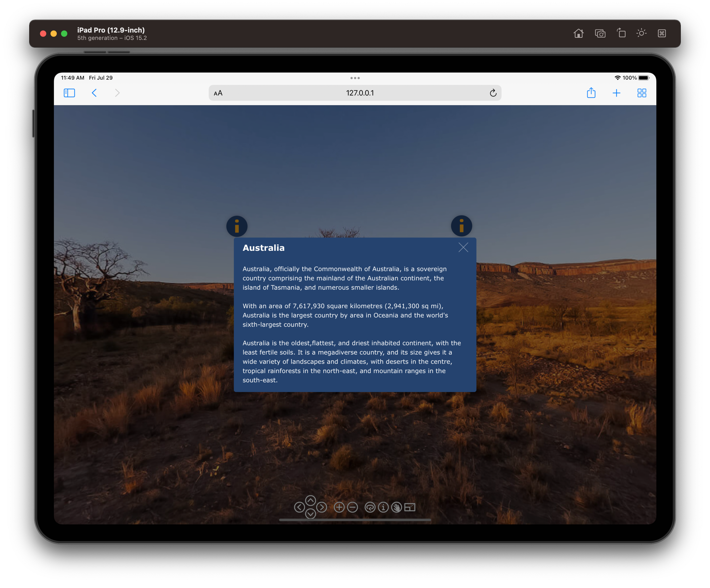Image resolution: width=710 pixels, height=588 pixels.
Task: Close the Australia info popup
Action: [463, 247]
